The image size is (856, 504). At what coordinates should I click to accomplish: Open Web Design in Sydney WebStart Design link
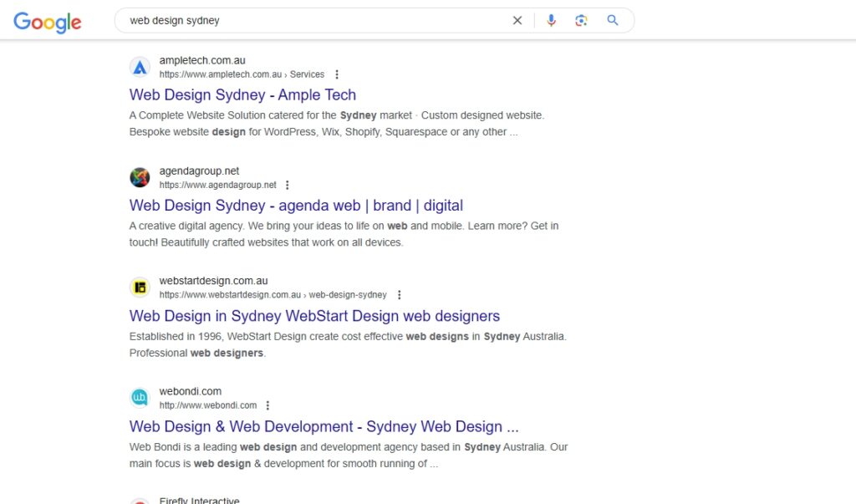[314, 316]
